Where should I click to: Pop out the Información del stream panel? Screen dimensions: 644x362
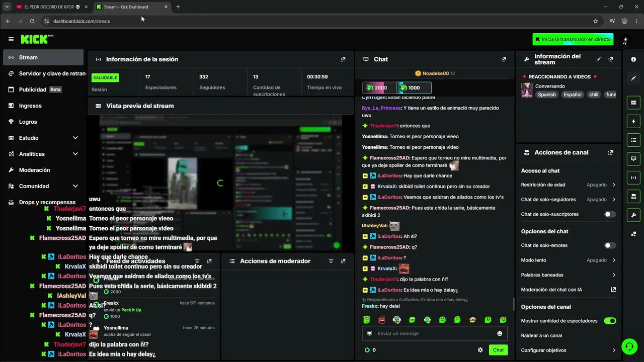point(611,59)
